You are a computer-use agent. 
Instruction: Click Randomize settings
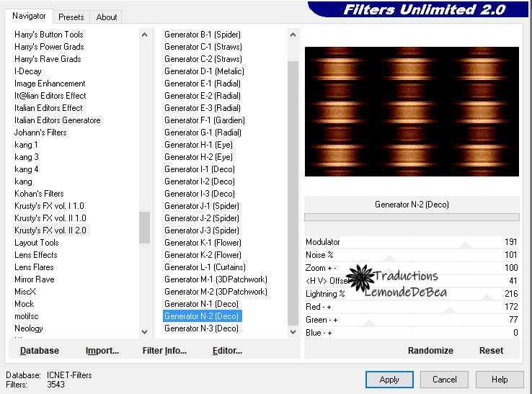(430, 351)
